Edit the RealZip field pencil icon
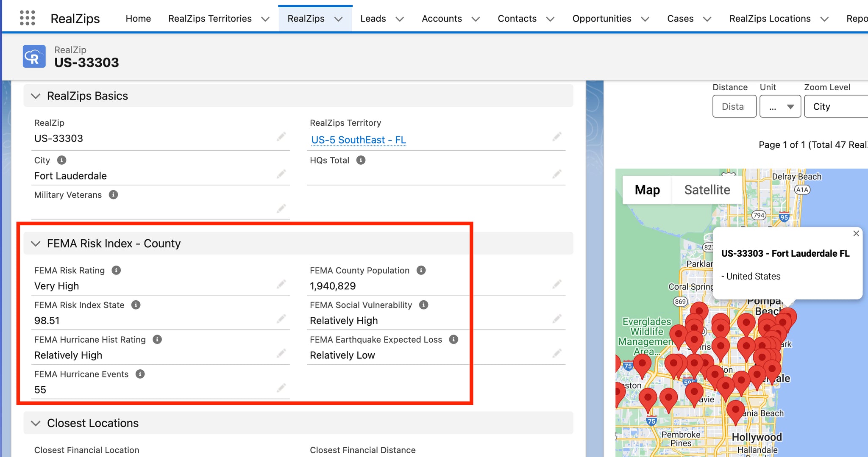Screen dimensions: 868x457 [281, 137]
